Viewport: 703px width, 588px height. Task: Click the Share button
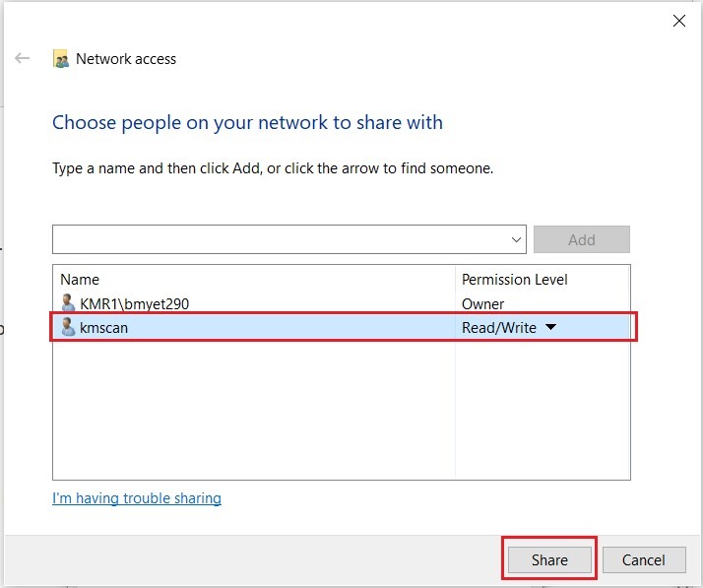(x=549, y=559)
